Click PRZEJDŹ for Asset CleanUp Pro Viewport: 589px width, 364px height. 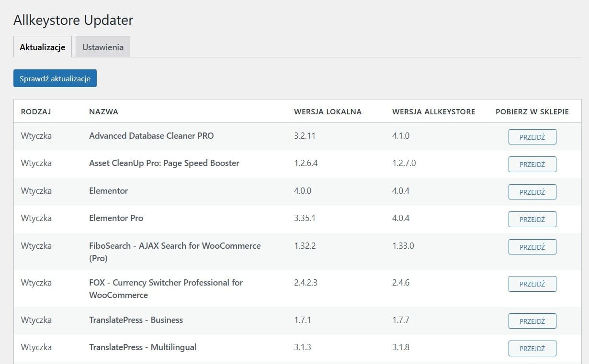(532, 164)
